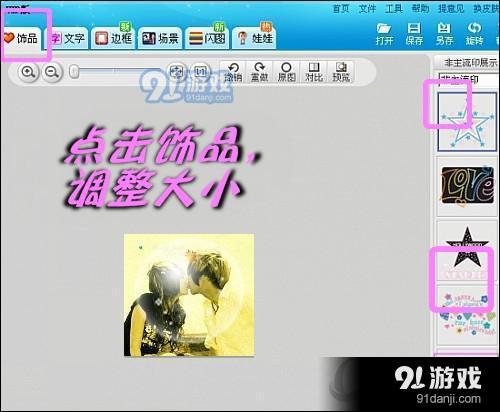Click the 打开 open file icon
The image size is (500, 412).
[384, 34]
